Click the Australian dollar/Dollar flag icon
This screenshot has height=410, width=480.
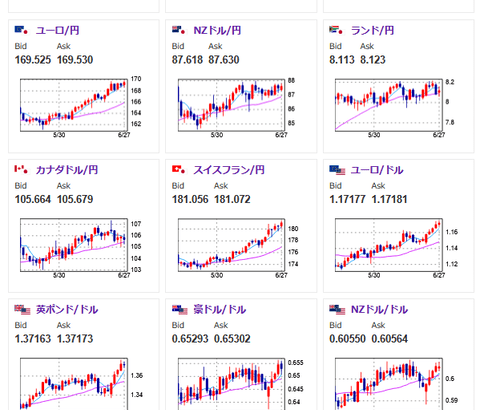pyautogui.click(x=180, y=310)
